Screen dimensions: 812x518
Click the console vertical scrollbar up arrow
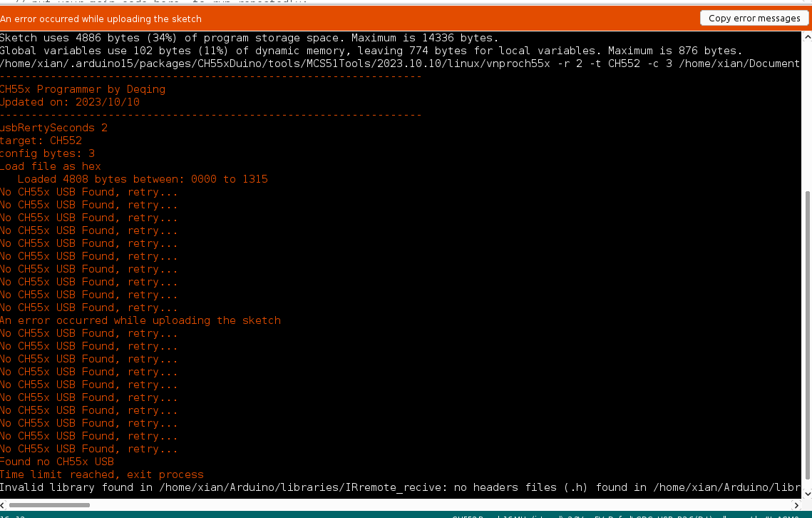(x=807, y=37)
